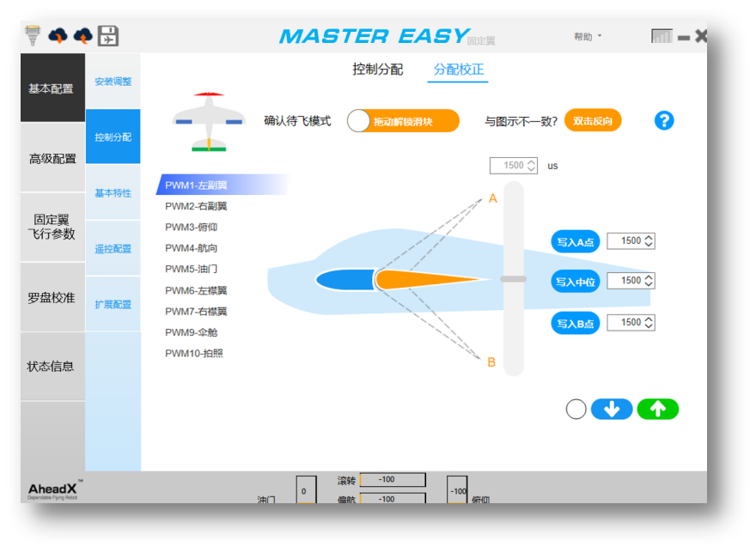
Task: Click the vertical servo slider handle
Action: pyautogui.click(x=514, y=279)
